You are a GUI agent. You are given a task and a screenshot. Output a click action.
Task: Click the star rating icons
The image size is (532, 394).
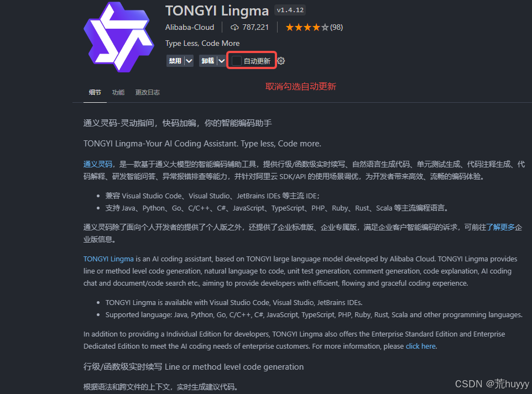tap(307, 28)
